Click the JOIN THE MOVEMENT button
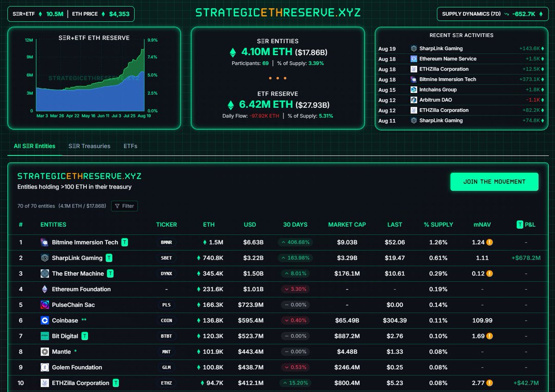This screenshot has height=392, width=555. point(494,182)
